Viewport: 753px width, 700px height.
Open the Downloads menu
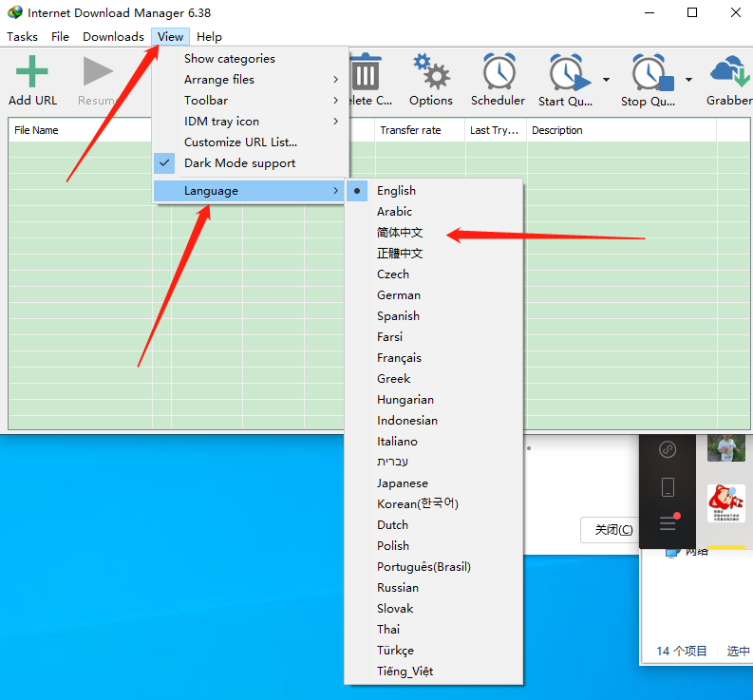tap(113, 37)
